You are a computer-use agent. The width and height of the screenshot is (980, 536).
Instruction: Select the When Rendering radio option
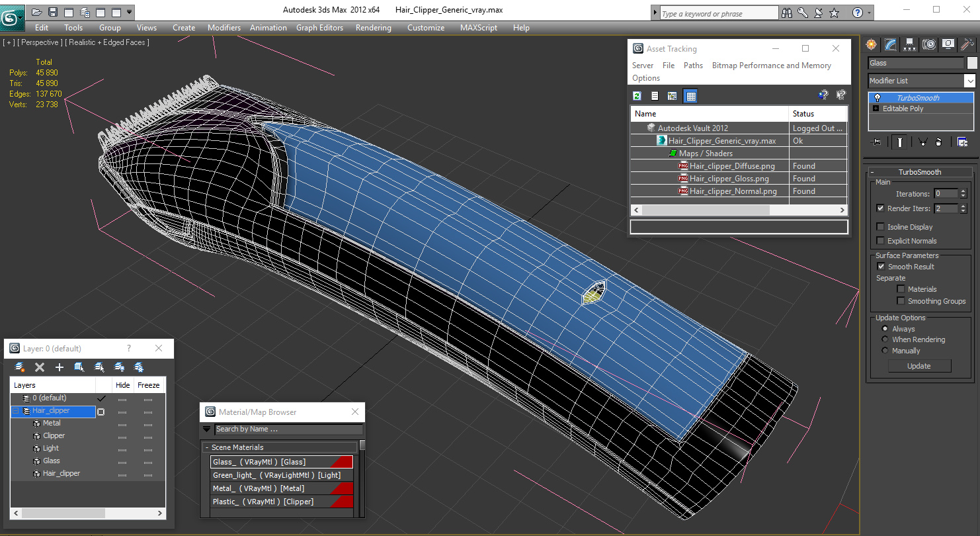[x=885, y=339]
